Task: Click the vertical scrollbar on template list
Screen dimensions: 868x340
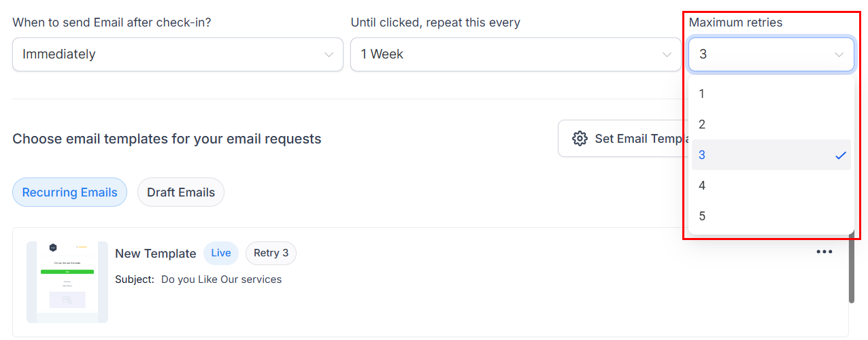Action: (x=851, y=272)
